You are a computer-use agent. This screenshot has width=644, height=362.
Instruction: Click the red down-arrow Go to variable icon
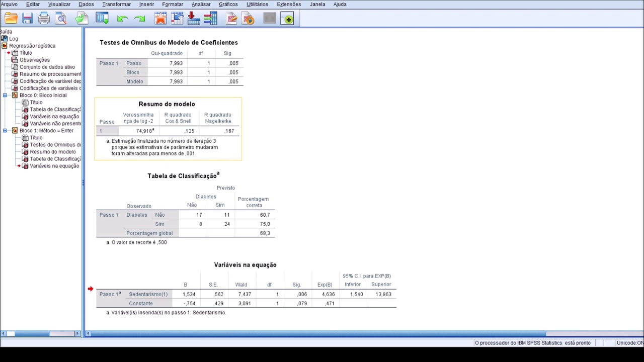pos(194,19)
